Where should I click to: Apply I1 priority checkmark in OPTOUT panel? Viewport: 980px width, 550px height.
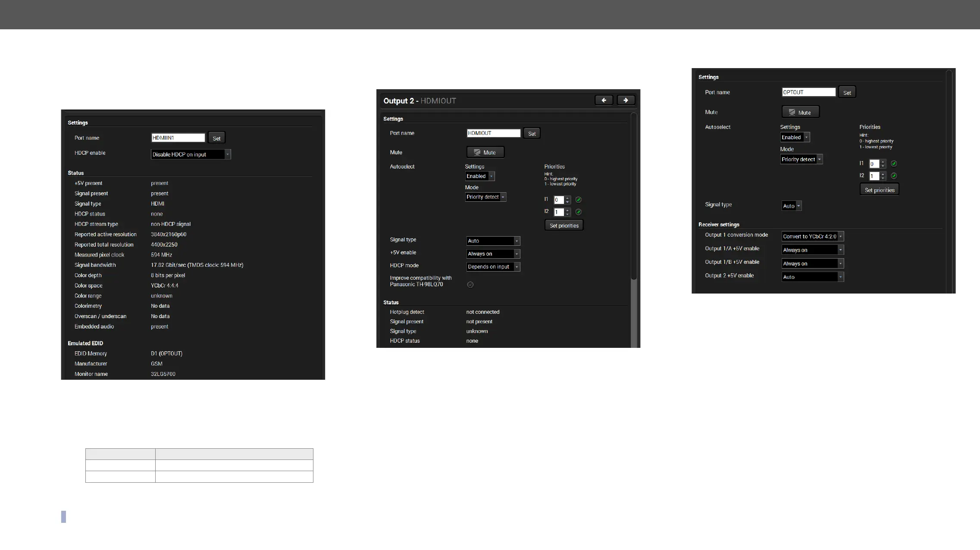pyautogui.click(x=894, y=164)
